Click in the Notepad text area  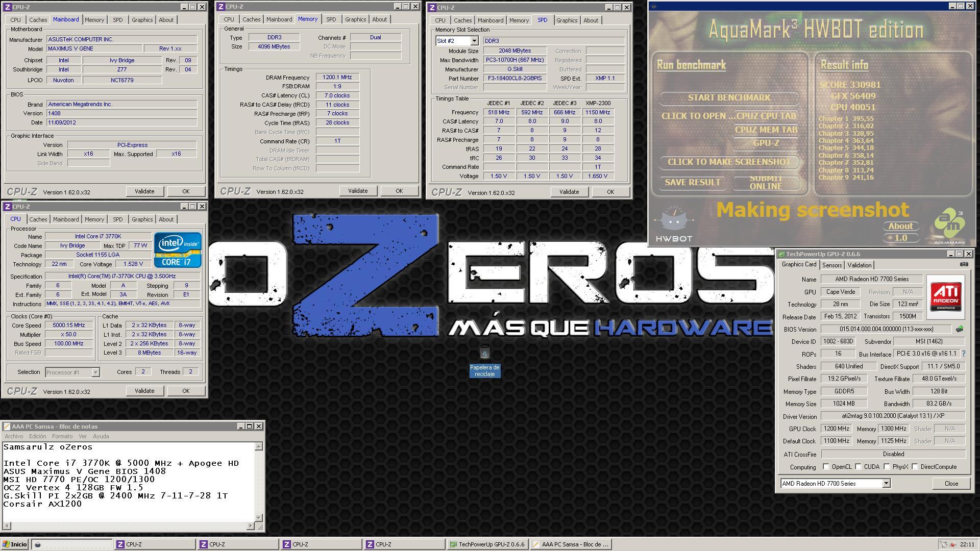click(128, 482)
